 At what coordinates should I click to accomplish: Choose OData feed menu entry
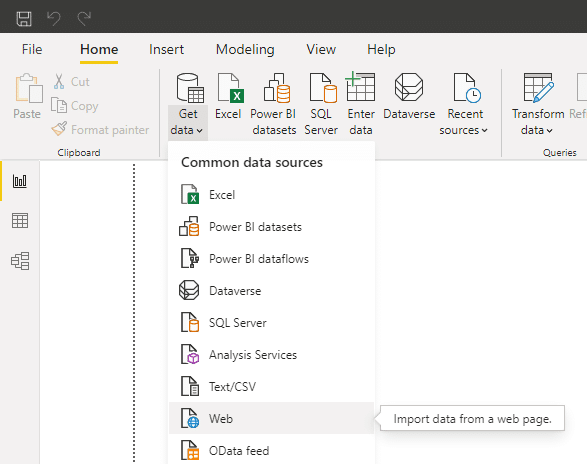coord(271,450)
